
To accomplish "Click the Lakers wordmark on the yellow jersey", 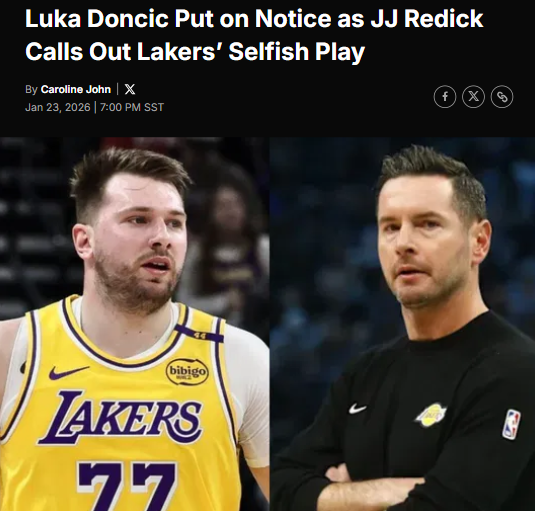I will [120, 418].
